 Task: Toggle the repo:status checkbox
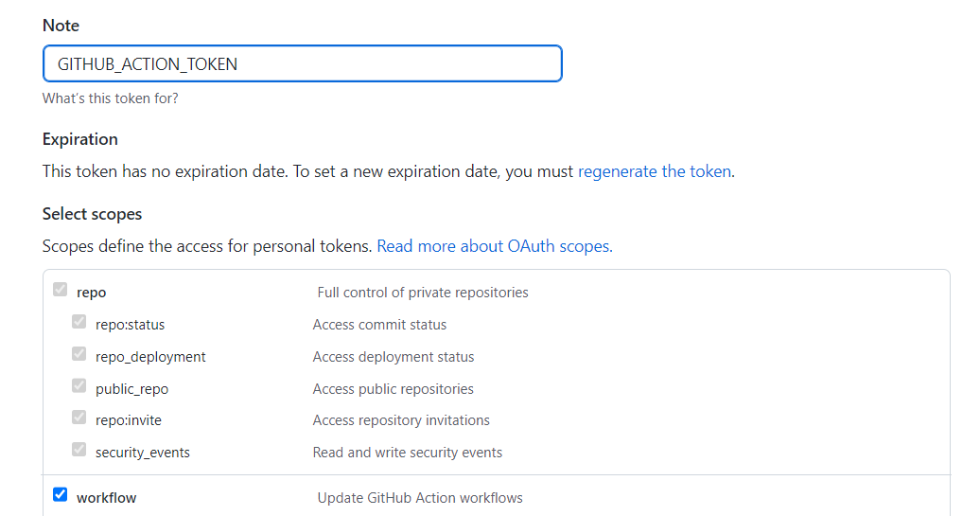79,322
